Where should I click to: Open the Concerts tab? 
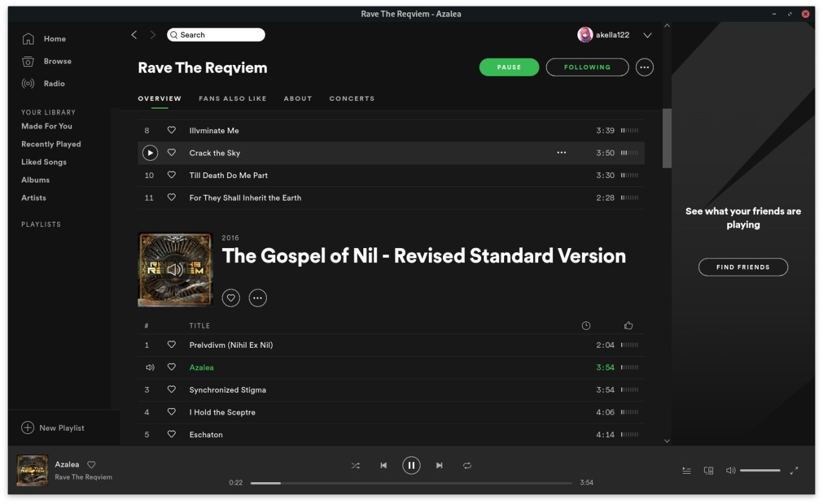(x=352, y=98)
